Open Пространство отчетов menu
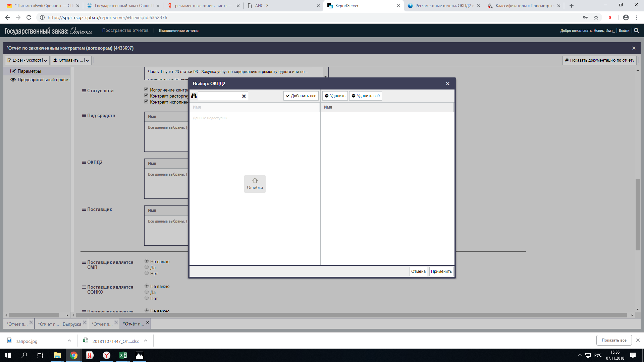644x362 pixels. (125, 31)
